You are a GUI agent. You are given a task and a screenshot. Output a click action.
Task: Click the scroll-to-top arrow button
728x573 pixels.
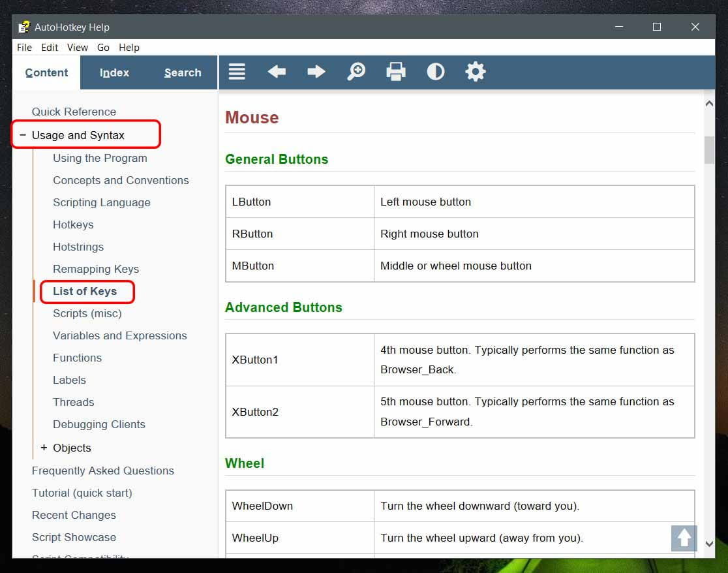(684, 538)
